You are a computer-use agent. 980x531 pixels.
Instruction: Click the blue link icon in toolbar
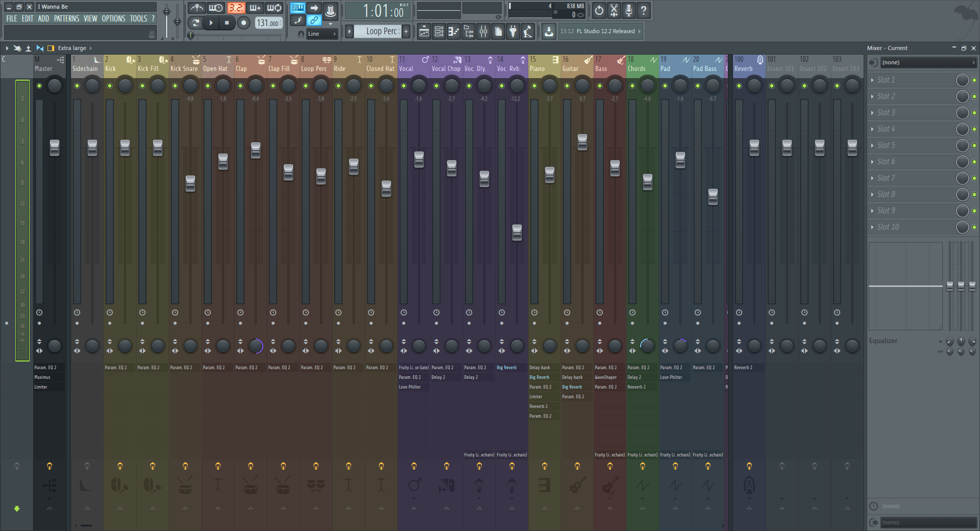click(314, 20)
